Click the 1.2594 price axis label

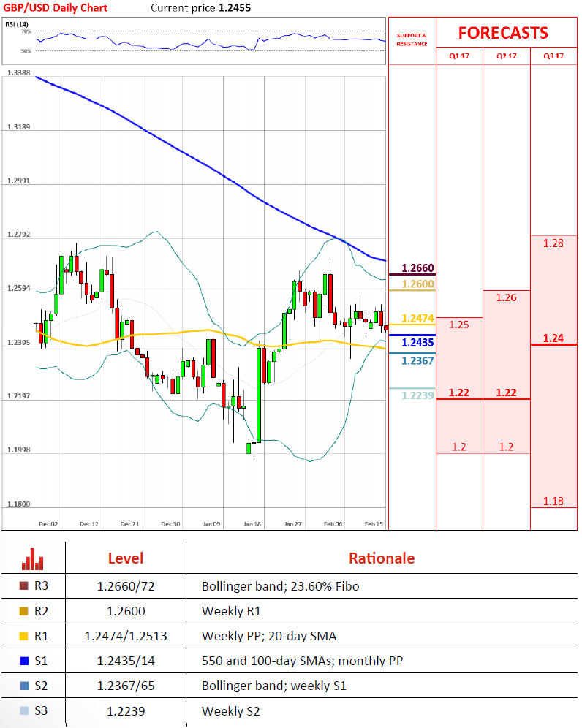[x=18, y=288]
